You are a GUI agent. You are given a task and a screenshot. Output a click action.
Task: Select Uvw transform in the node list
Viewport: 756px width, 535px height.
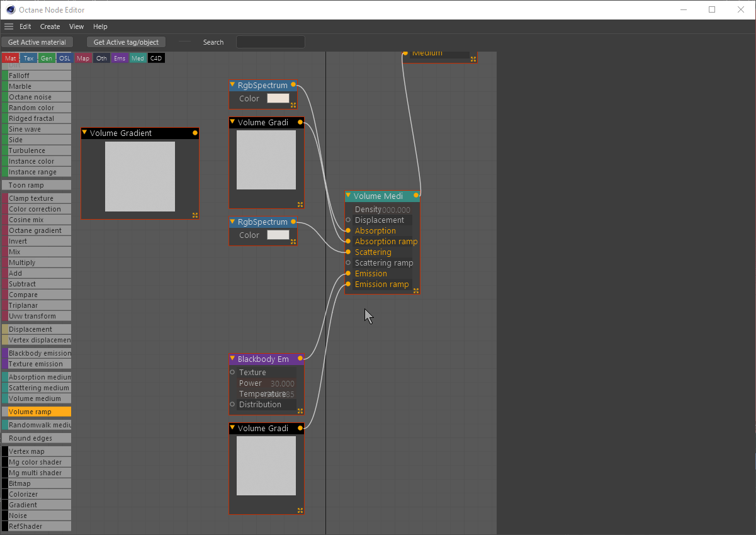pos(37,316)
